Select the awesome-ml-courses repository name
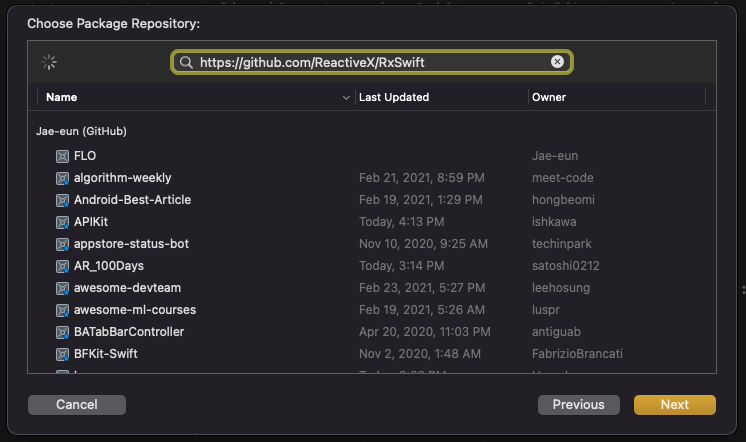The image size is (746, 442). tap(135, 310)
